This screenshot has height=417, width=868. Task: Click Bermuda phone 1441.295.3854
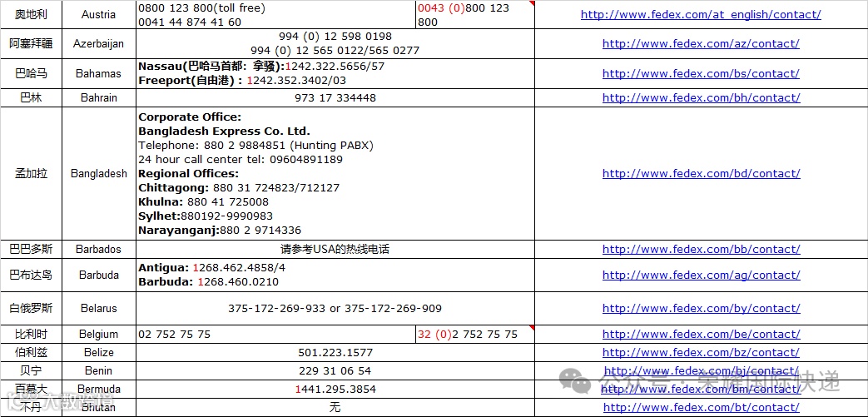[x=335, y=390]
